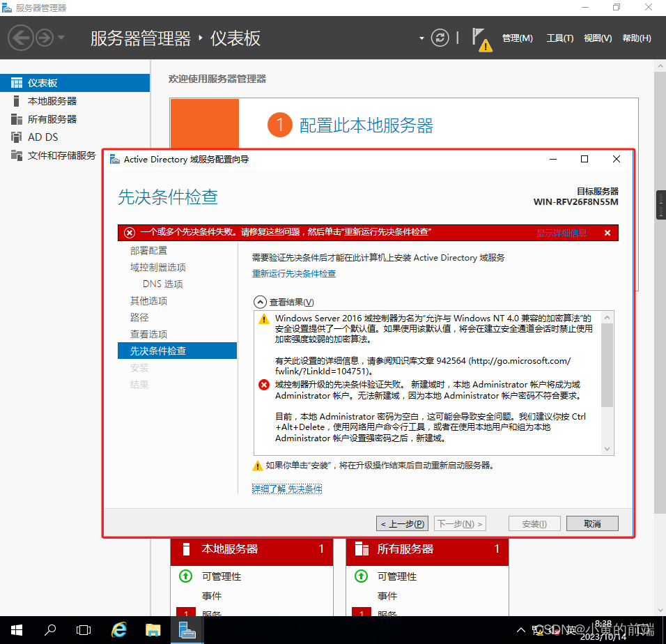Refresh the Server Manager dashboard
666x644 pixels.
click(x=440, y=38)
